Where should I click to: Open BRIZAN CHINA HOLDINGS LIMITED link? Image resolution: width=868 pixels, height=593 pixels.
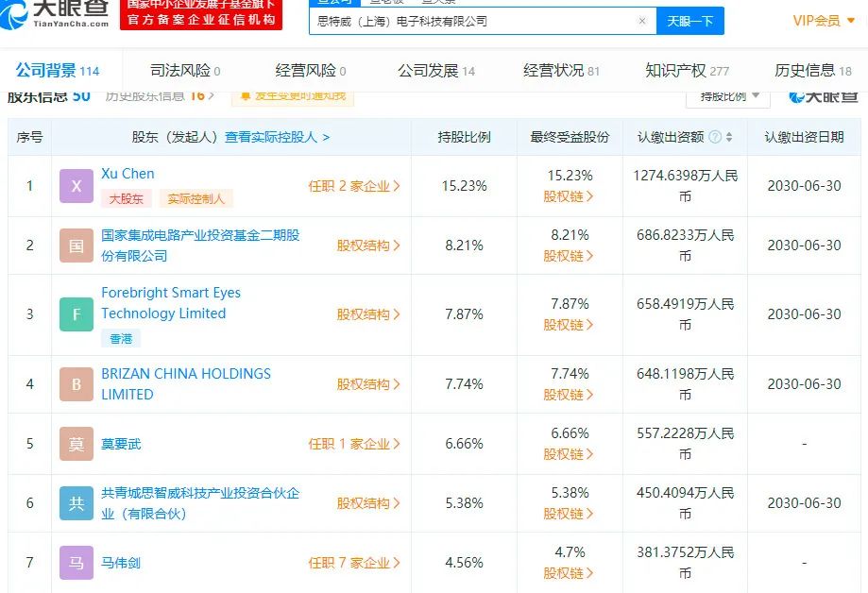point(186,384)
